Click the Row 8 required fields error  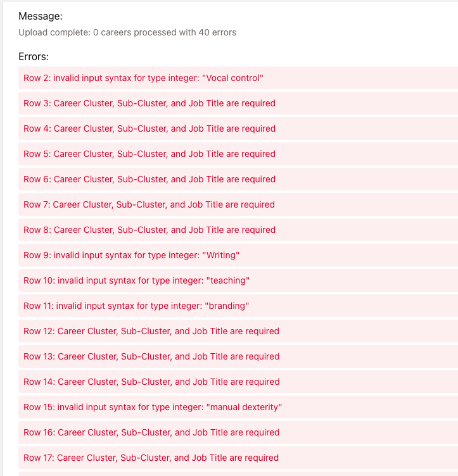point(149,230)
